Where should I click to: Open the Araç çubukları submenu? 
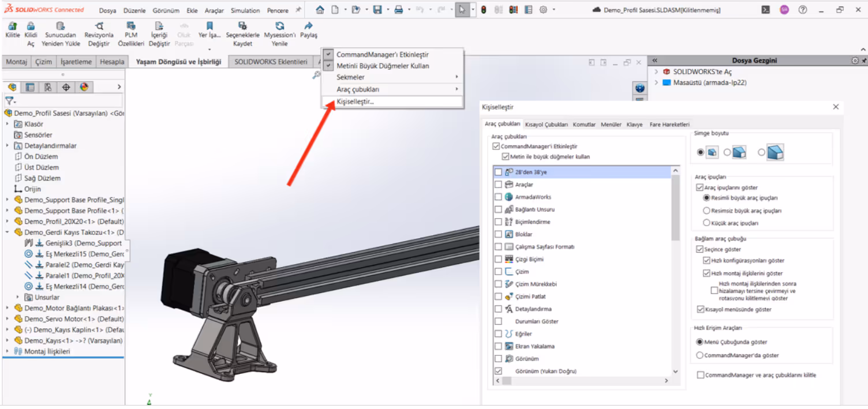click(392, 89)
